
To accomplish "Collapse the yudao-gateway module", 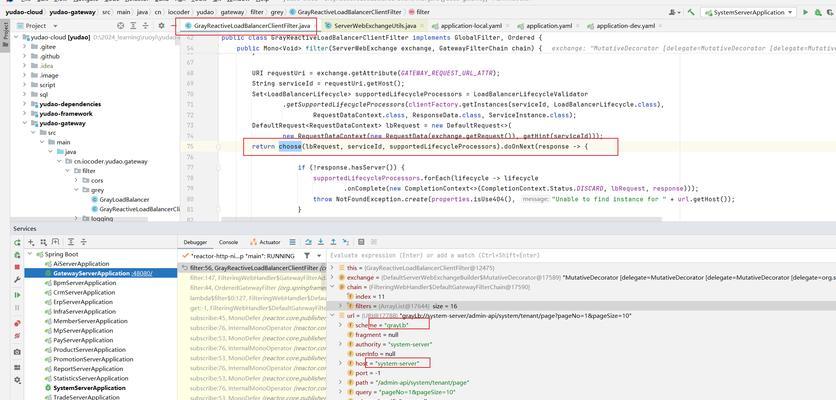I will [x=25, y=123].
